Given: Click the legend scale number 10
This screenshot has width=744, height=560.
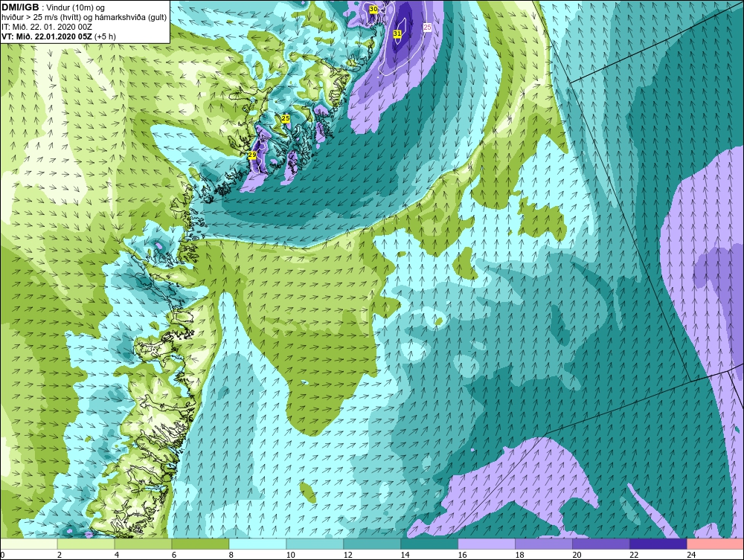Looking at the screenshot, I should tap(290, 555).
